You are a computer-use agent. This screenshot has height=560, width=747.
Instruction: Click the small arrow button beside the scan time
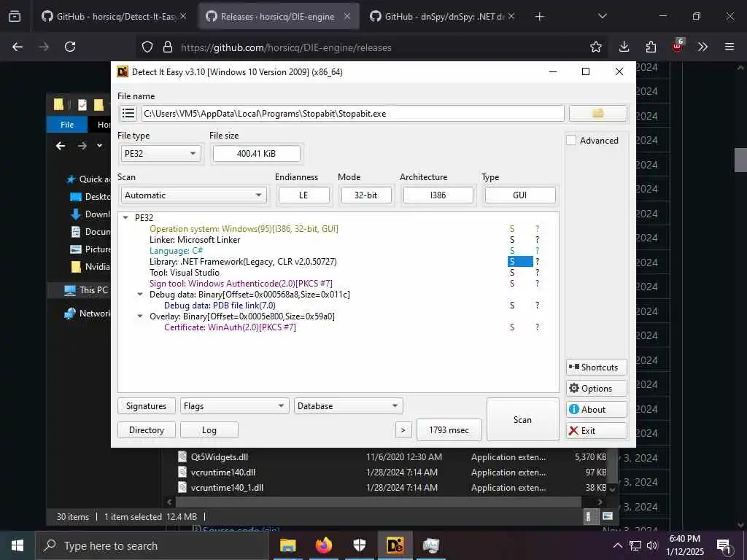tap(403, 430)
